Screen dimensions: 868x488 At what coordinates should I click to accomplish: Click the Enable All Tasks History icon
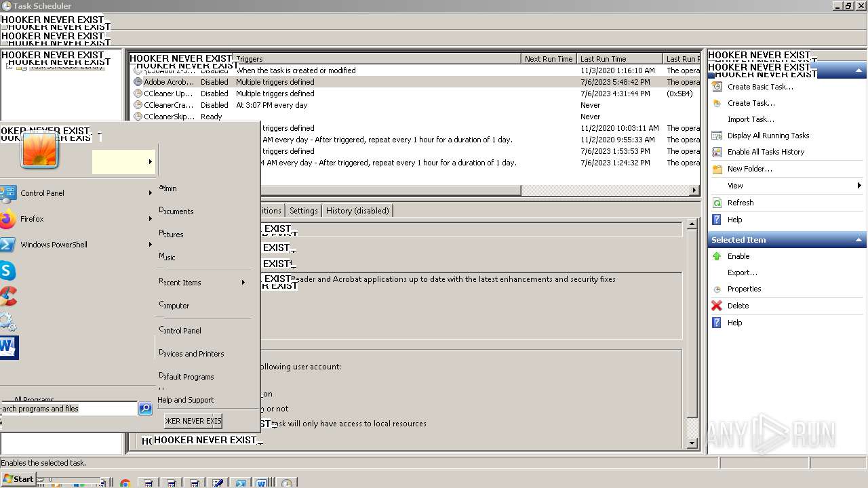click(x=717, y=152)
